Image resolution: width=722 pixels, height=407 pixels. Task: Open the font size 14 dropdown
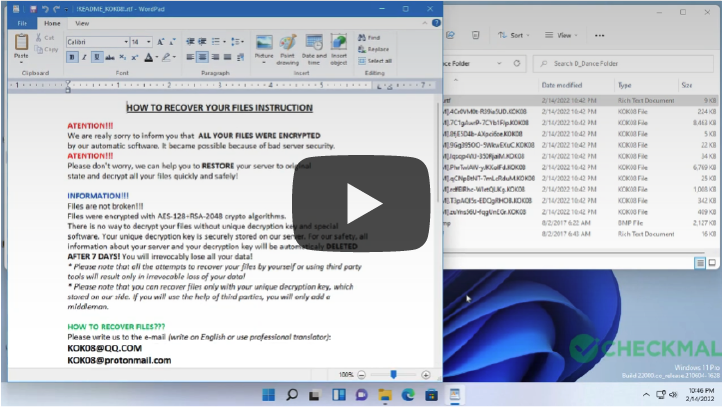point(149,42)
